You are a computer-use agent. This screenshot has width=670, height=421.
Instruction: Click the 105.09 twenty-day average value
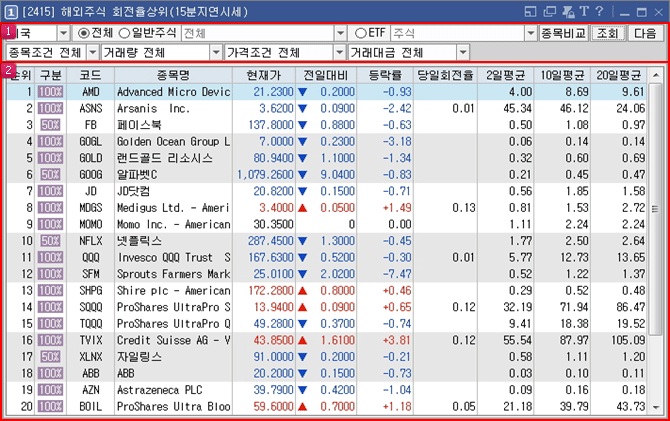[x=627, y=341]
